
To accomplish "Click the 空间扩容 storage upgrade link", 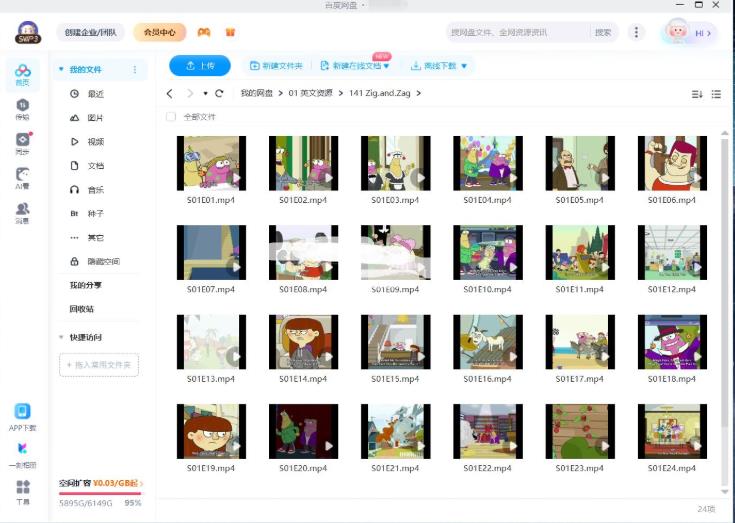I will coord(101,483).
